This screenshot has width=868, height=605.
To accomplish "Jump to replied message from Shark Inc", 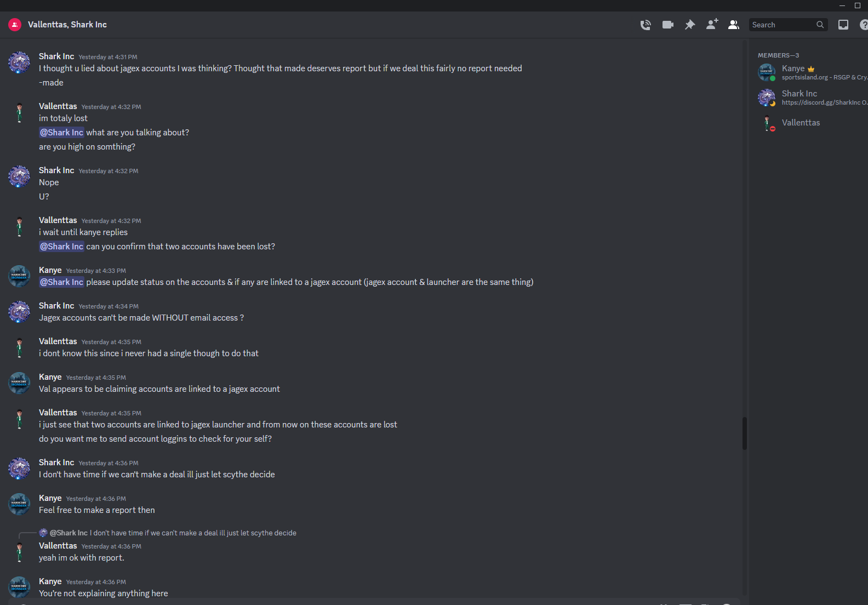I will tap(173, 533).
